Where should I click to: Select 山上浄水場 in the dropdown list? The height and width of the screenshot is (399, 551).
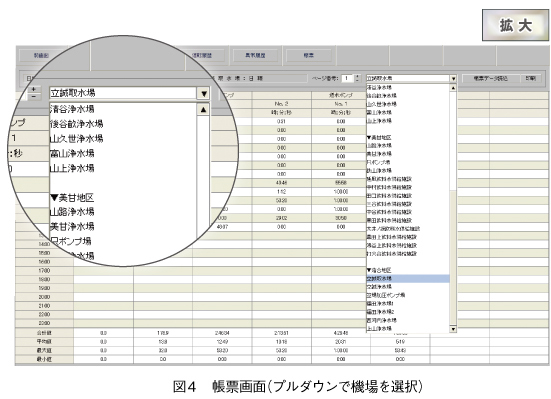(408, 121)
